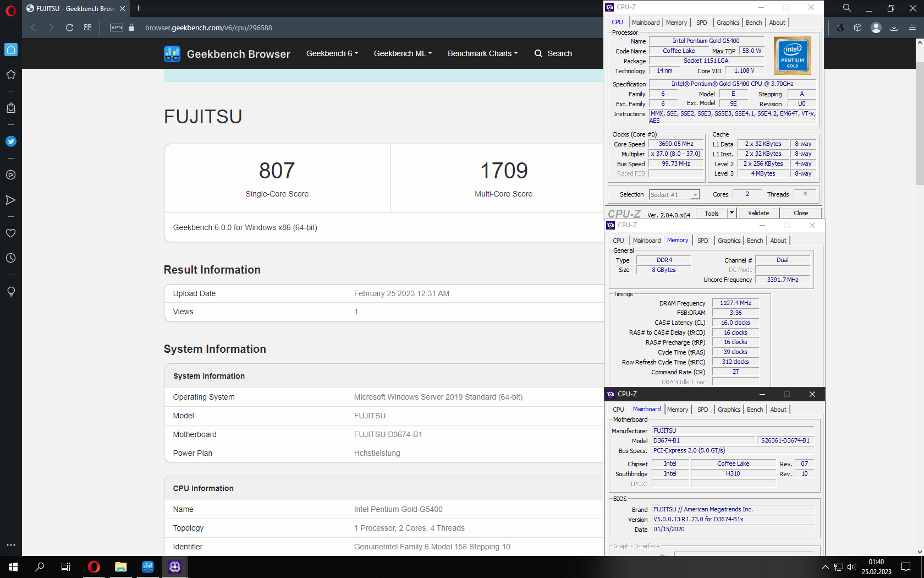924x578 pixels.
Task: Open the player icon in the Opera sidebar
Action: (11, 175)
